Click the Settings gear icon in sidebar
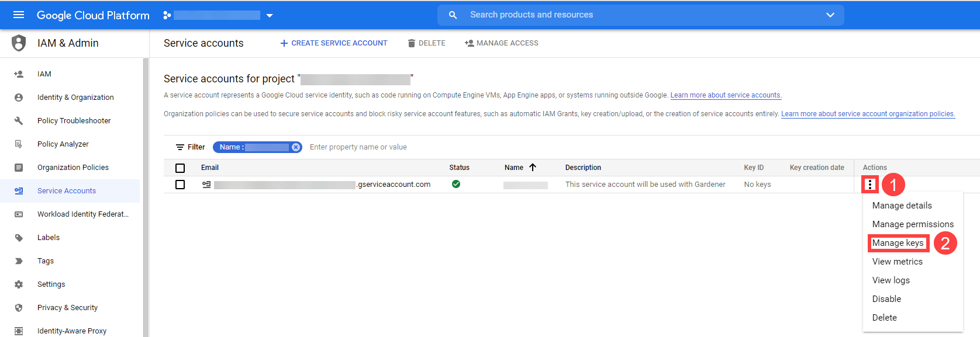 pyautogui.click(x=19, y=284)
